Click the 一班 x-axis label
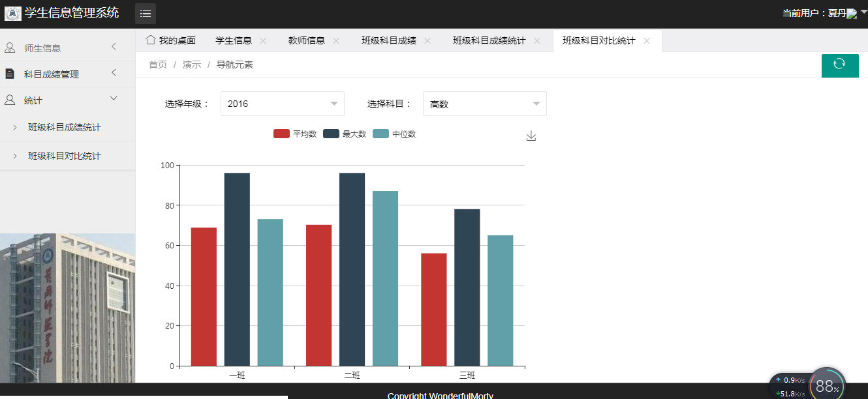The width and height of the screenshot is (868, 399). point(237,376)
